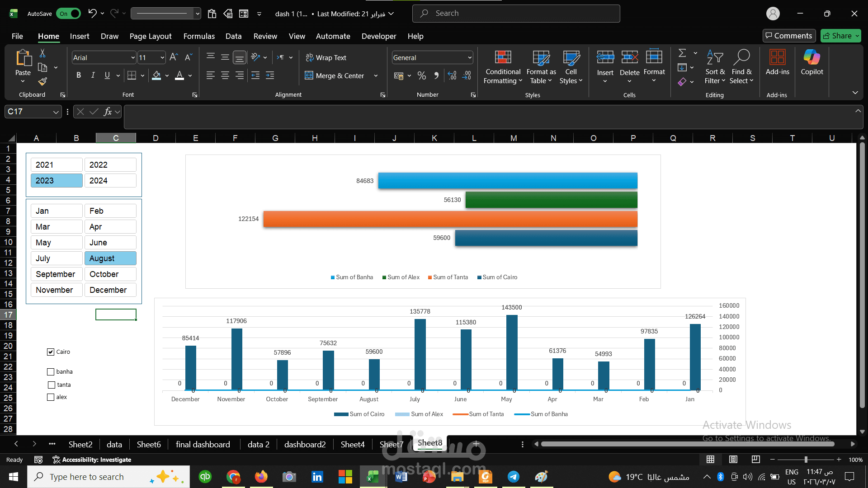Click Accessibility: Investigate in status bar
The image size is (868, 488).
click(x=92, y=460)
